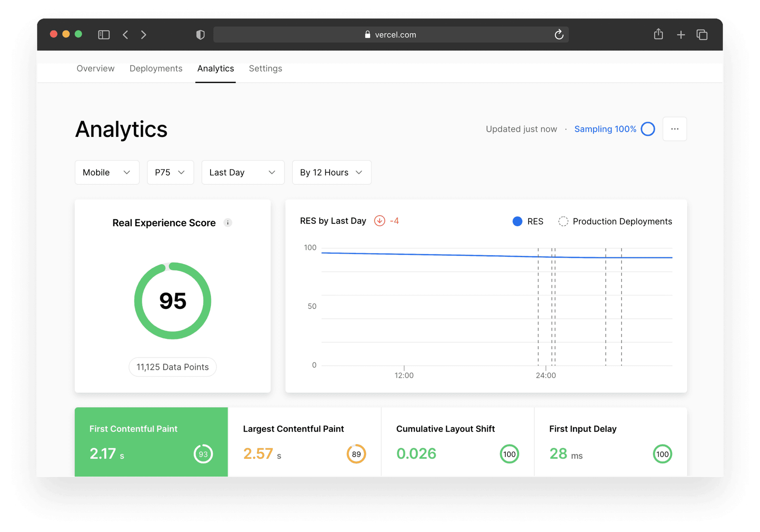Click the Settings menu item
This screenshot has height=532, width=760.
265,69
